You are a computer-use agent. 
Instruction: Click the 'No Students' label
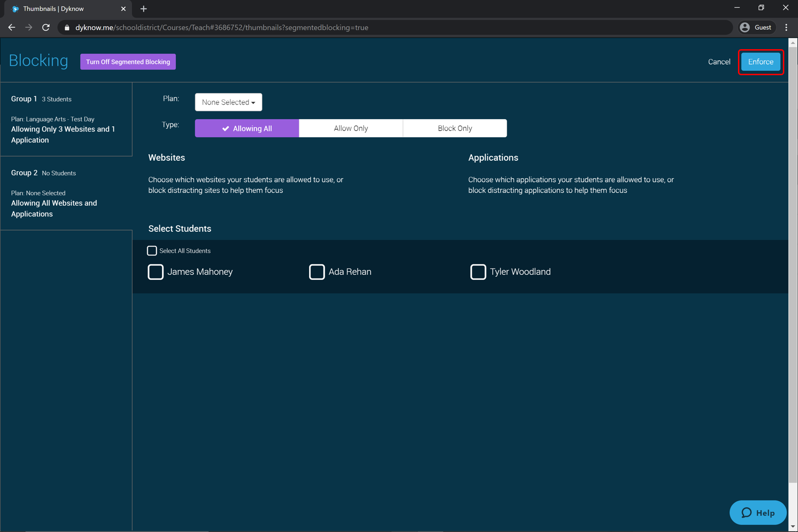coord(59,173)
